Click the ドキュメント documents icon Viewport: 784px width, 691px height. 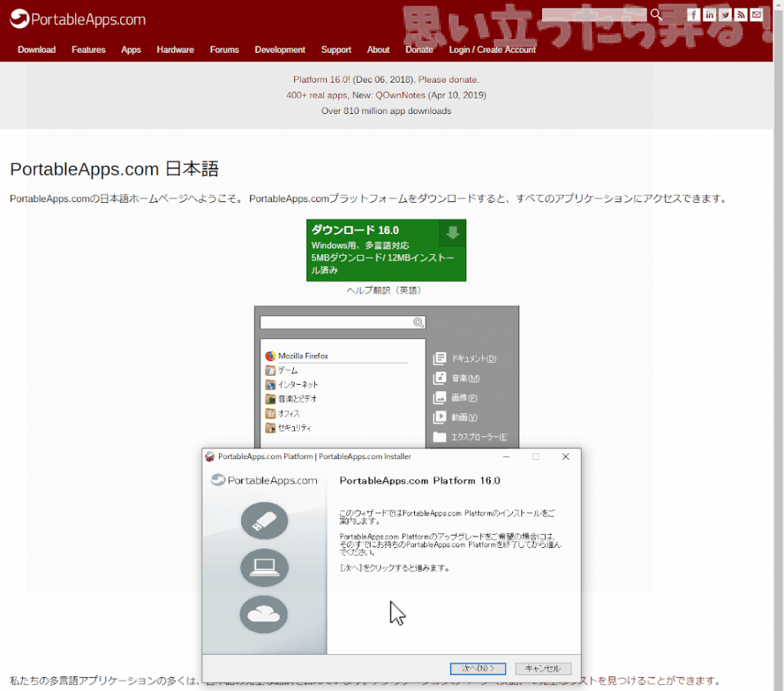point(439,358)
